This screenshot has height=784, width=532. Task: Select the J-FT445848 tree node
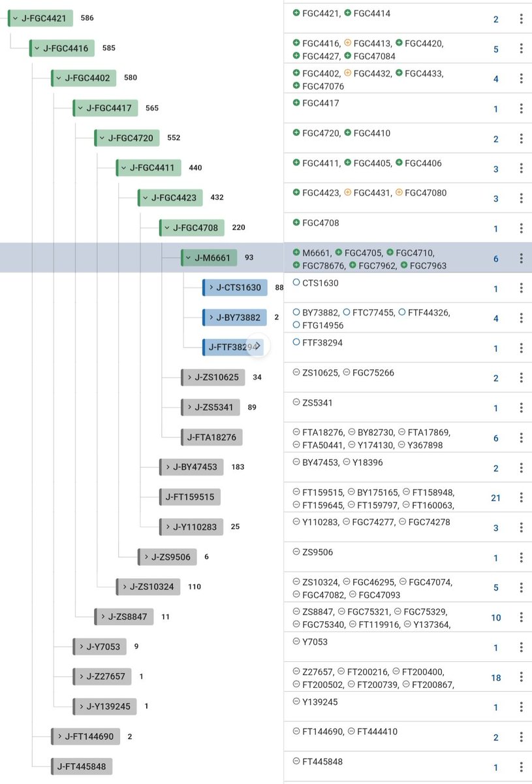tap(82, 766)
